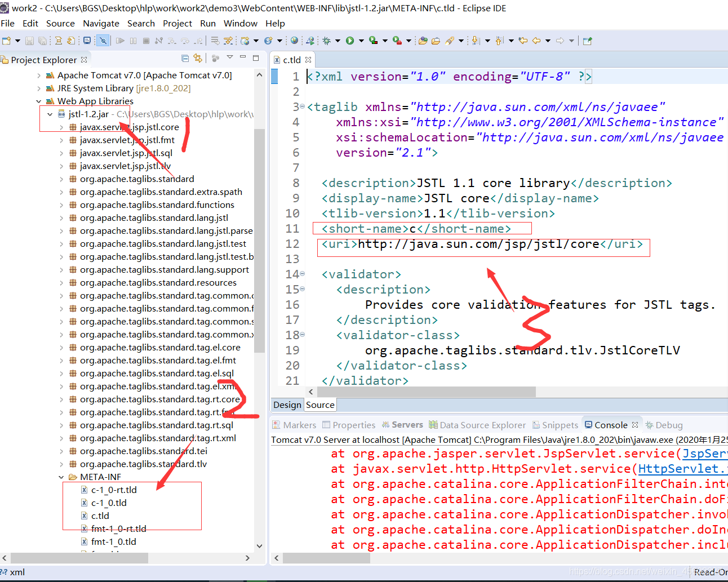Screen dimensions: 728x582
Task: Follow the JspServlet stack trace link
Action: (704, 454)
